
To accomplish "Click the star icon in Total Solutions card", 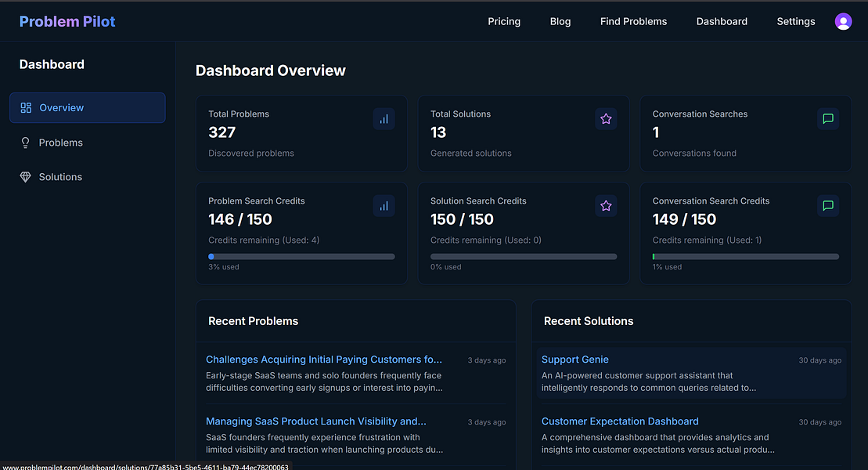I will (x=606, y=119).
